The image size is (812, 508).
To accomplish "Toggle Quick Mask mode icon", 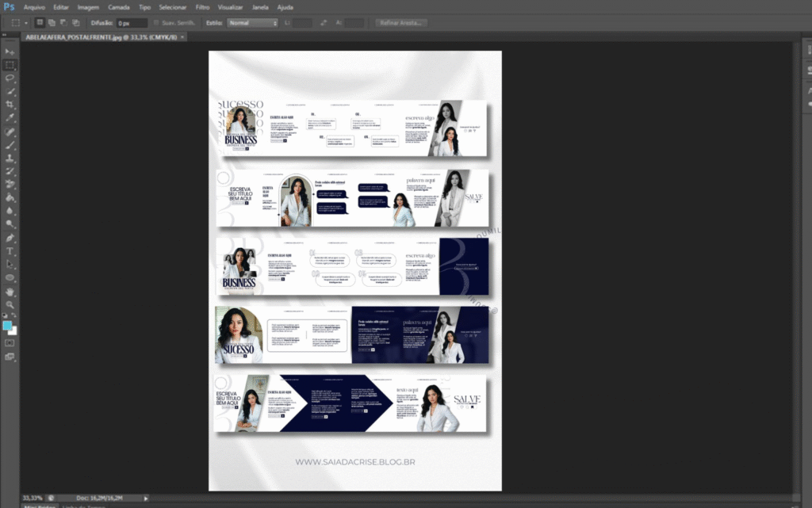I will pyautogui.click(x=10, y=343).
